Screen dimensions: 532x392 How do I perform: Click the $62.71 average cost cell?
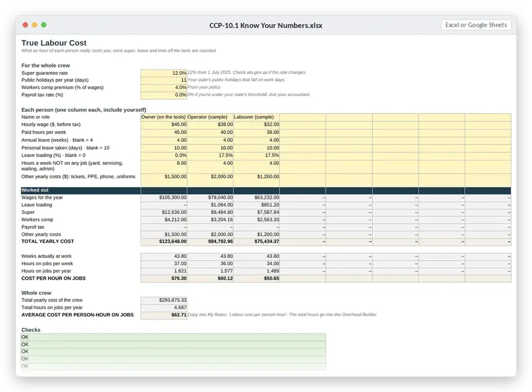164,315
